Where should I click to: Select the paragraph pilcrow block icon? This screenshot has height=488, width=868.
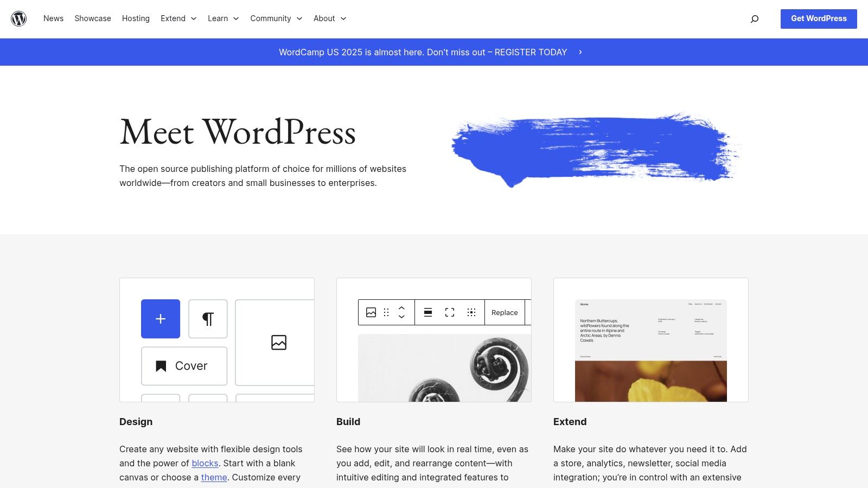pos(208,319)
